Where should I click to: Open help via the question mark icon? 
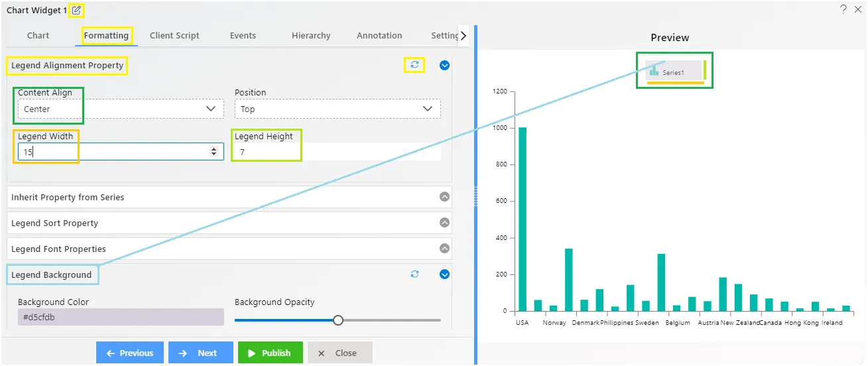(843, 9)
